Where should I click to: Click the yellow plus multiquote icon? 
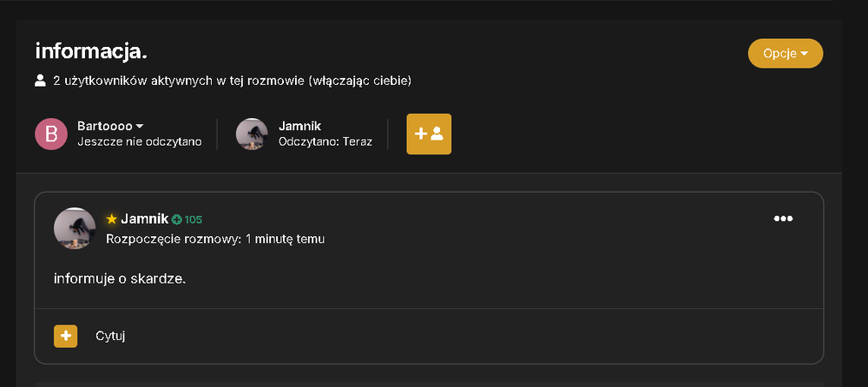point(65,336)
